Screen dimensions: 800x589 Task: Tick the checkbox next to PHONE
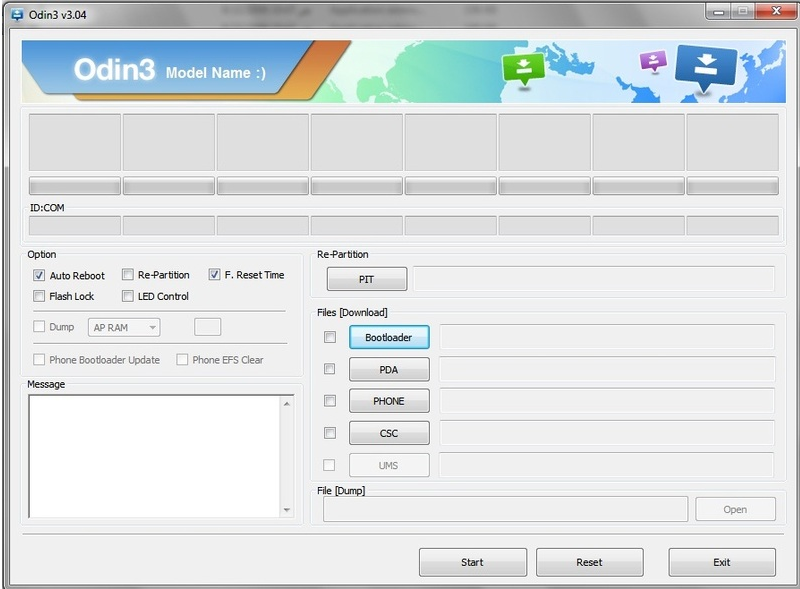(x=330, y=401)
